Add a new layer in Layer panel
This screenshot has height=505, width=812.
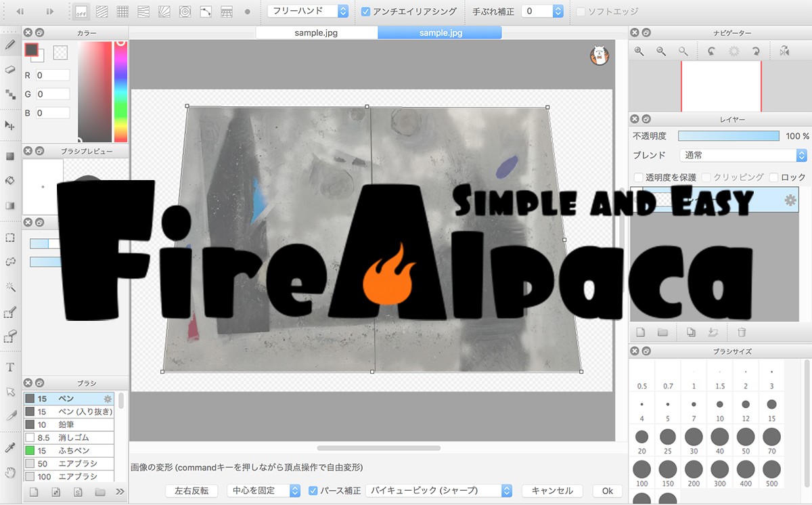pos(641,332)
